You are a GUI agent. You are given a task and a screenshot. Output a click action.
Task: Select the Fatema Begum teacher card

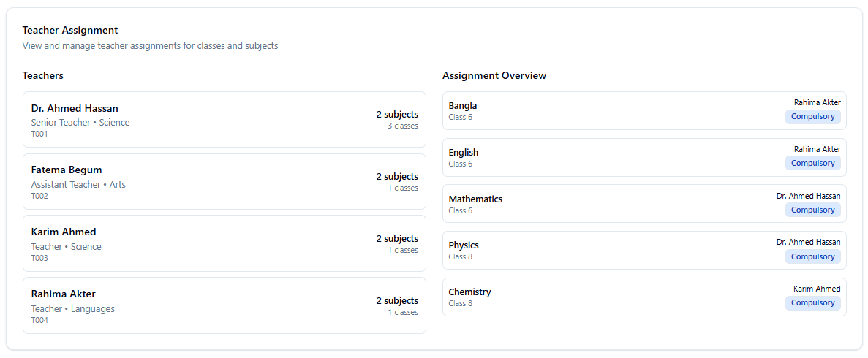tap(224, 182)
